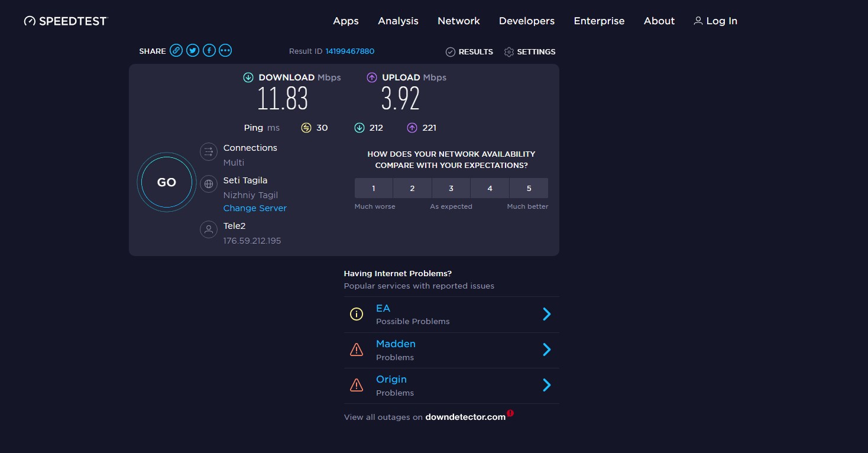Click the download arrow icon beside DOWNLOAD
The image size is (868, 453).
[x=248, y=77]
